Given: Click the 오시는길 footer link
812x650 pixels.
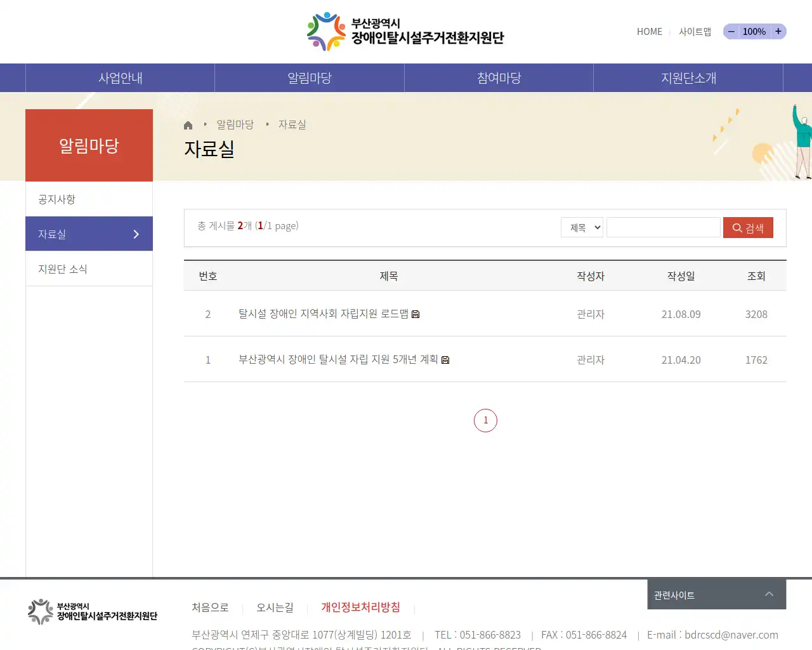Looking at the screenshot, I should (x=275, y=607).
